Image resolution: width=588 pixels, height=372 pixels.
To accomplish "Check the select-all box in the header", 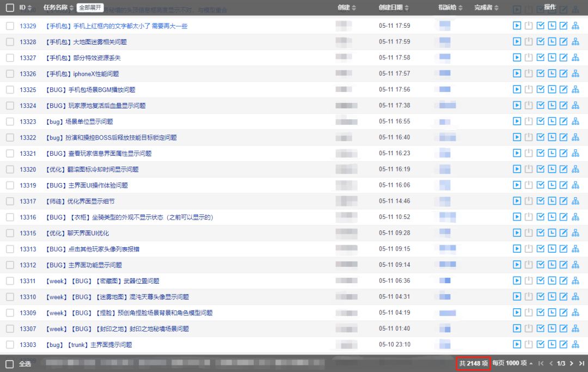I will coord(10,8).
